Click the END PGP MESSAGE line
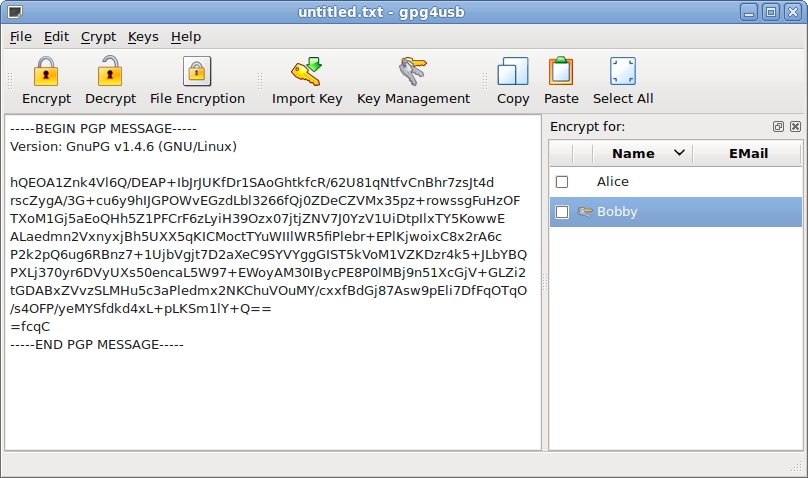808x478 pixels. tap(97, 345)
